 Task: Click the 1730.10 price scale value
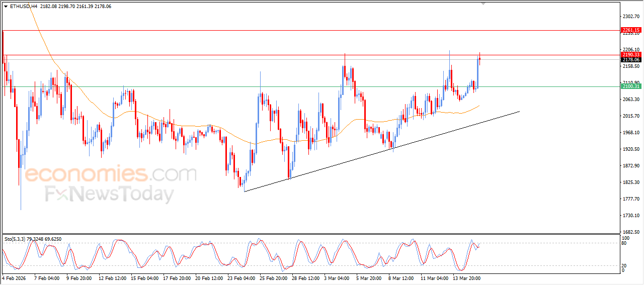click(x=631, y=216)
